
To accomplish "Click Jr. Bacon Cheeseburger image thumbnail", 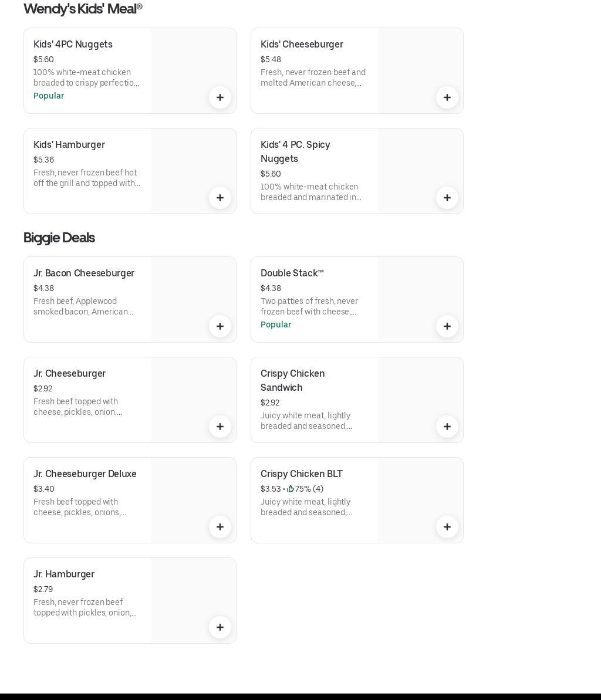I will [x=188, y=288].
